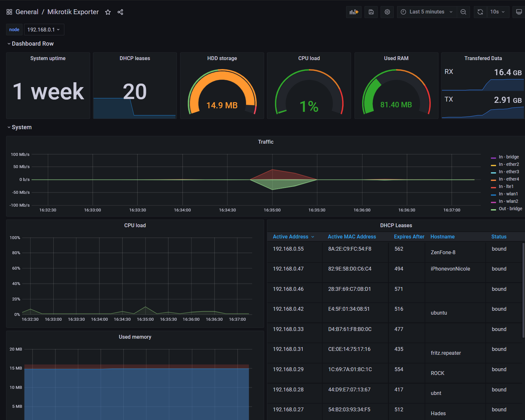Toggle In - bridge series in legend
This screenshot has height=420, width=525.
[509, 157]
